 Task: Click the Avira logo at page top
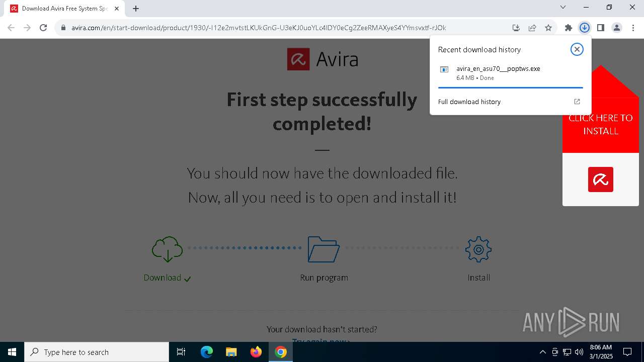pyautogui.click(x=323, y=59)
